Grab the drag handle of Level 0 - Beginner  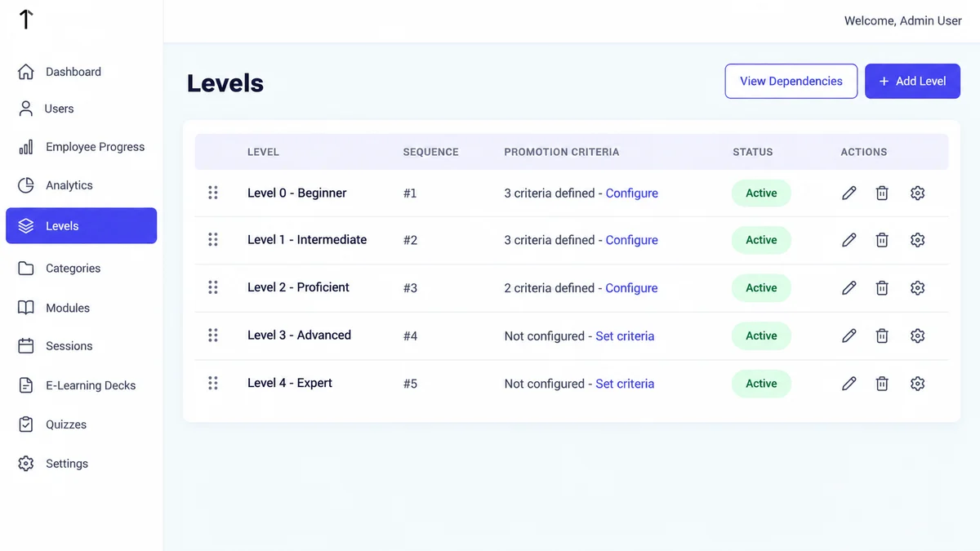(212, 193)
